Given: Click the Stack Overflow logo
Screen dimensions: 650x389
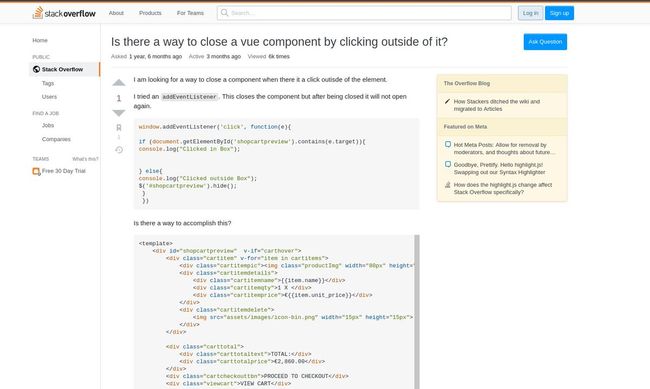Looking at the screenshot, I should (64, 13).
